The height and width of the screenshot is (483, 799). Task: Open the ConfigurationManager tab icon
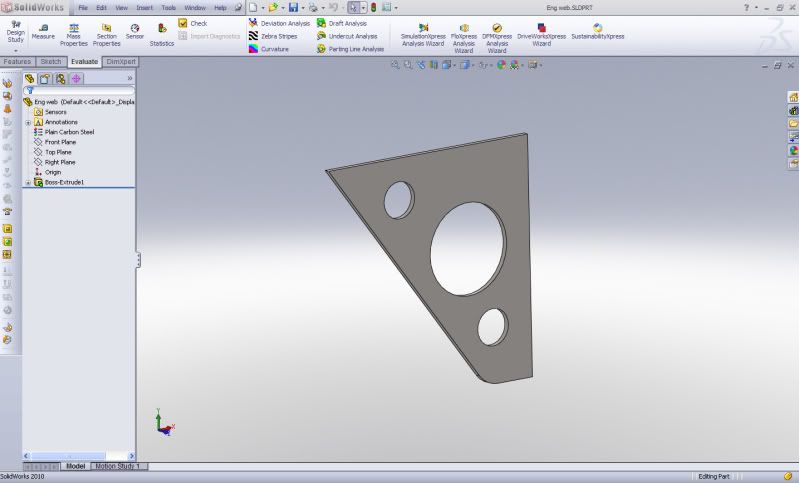coord(61,78)
